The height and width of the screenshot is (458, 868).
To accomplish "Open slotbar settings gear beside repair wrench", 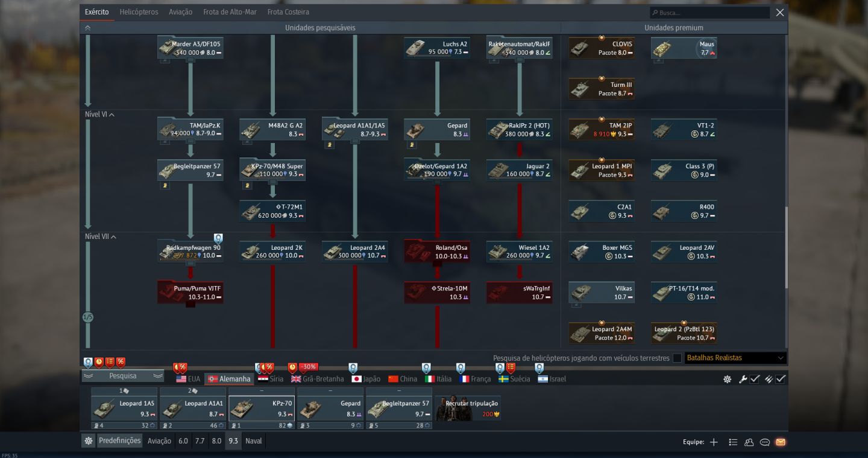I will 728,380.
